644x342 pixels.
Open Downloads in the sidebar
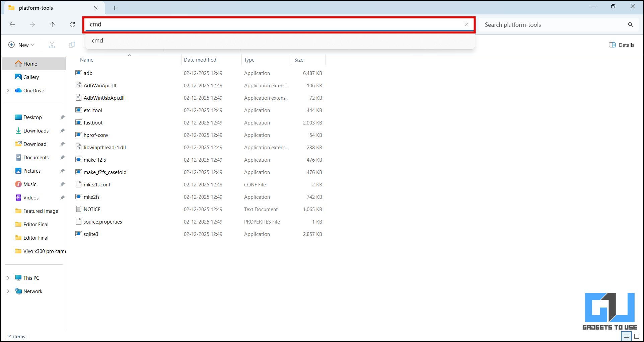click(36, 131)
